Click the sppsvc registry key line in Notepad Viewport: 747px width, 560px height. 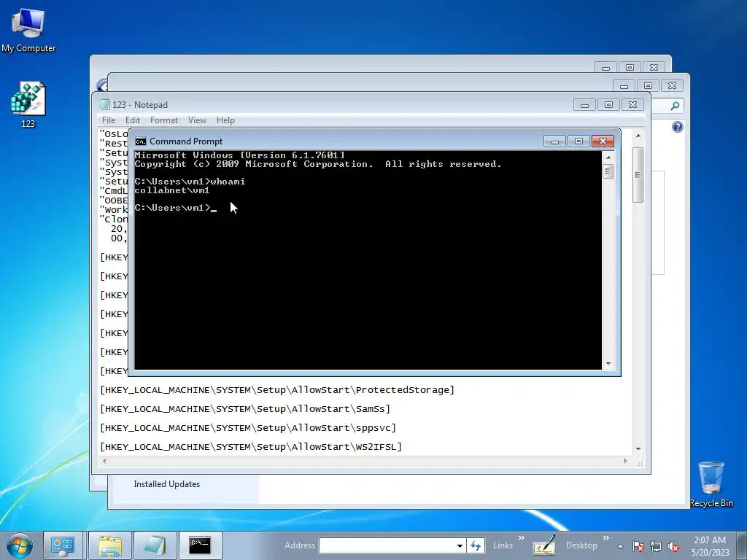pyautogui.click(x=248, y=428)
